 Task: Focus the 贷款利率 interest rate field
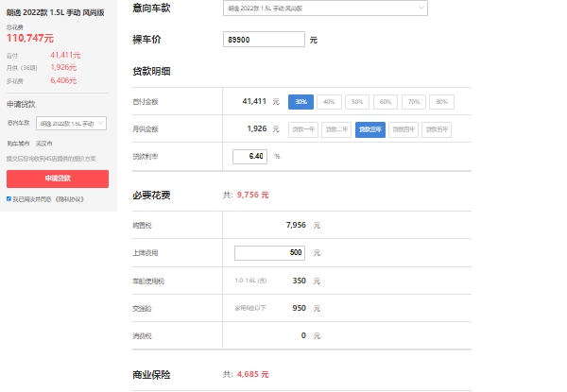pyautogui.click(x=250, y=156)
